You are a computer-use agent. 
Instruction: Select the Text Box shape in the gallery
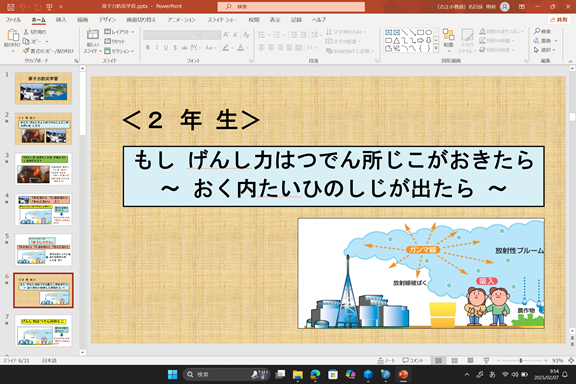(x=388, y=32)
